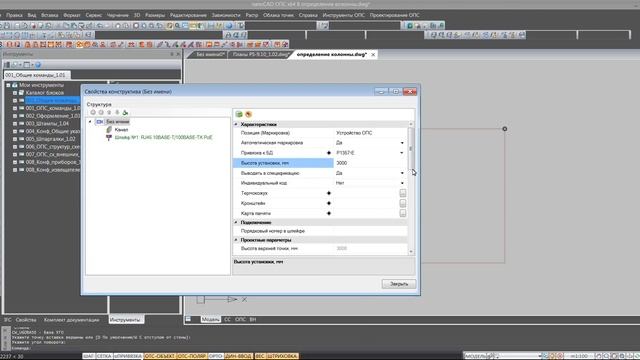Switch to the Свойства panel tab
The image size is (640, 360).
(x=26, y=320)
